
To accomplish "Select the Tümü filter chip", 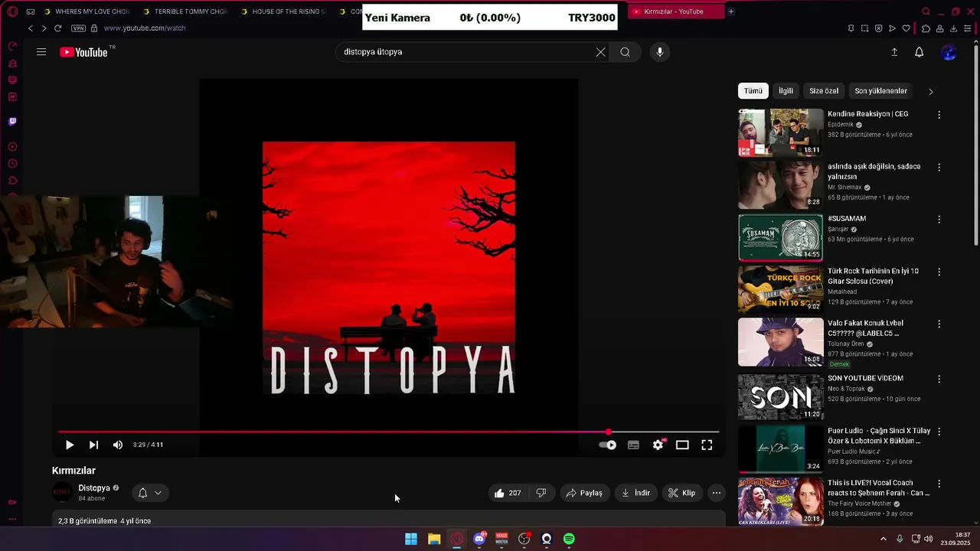I will 753,91.
